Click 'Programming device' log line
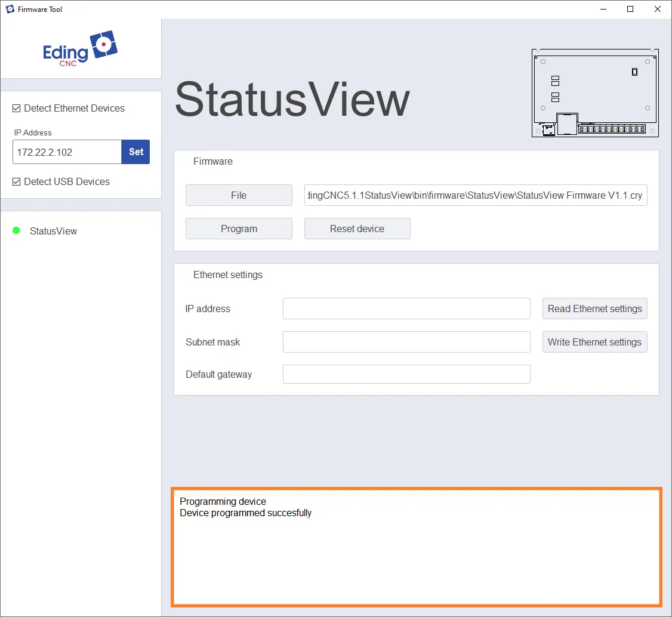This screenshot has height=617, width=672. tap(223, 501)
